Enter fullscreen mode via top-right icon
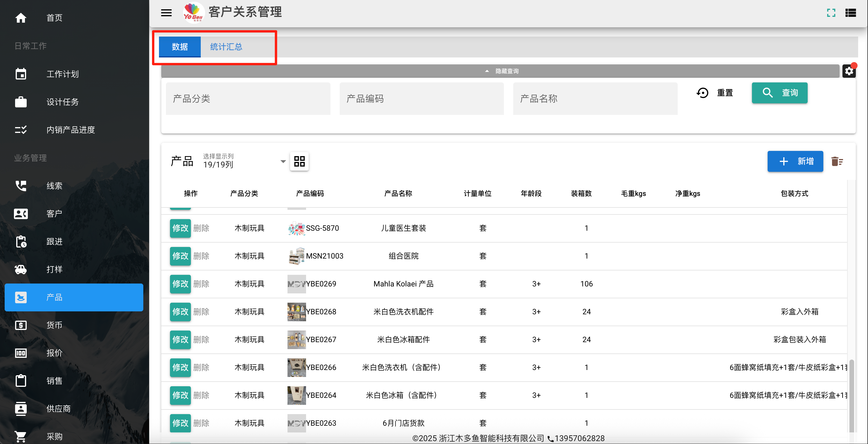Viewport: 868px width, 444px height. point(831,13)
